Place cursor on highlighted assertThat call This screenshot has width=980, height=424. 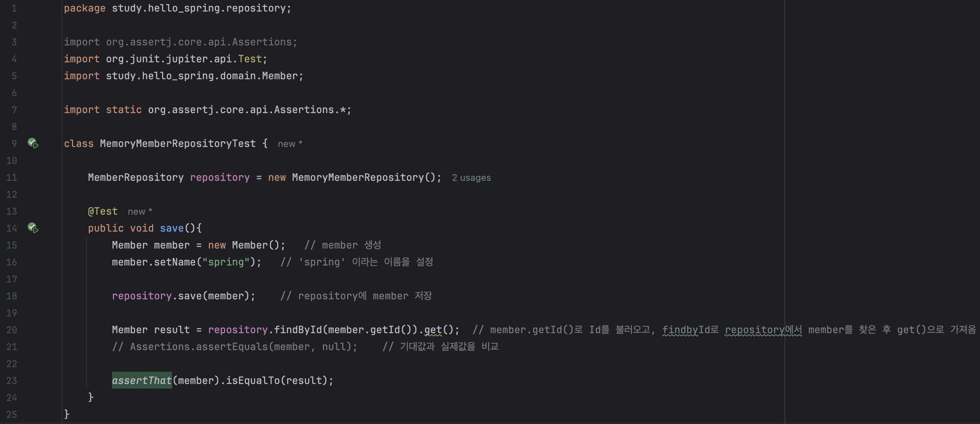tap(142, 381)
